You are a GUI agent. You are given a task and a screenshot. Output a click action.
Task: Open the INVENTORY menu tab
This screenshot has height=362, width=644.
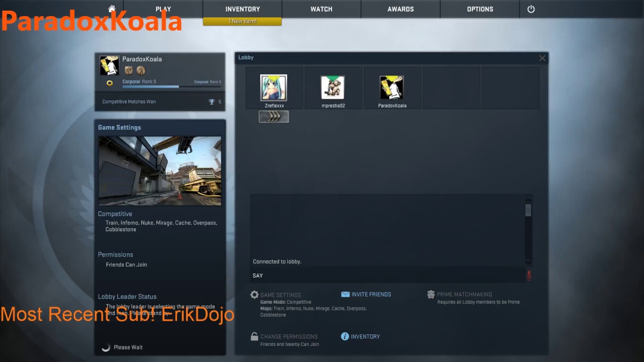tap(243, 9)
